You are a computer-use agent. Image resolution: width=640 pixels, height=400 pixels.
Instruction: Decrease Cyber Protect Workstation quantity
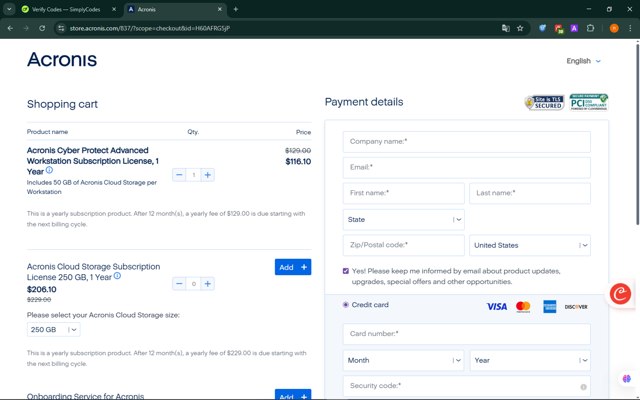click(x=179, y=175)
